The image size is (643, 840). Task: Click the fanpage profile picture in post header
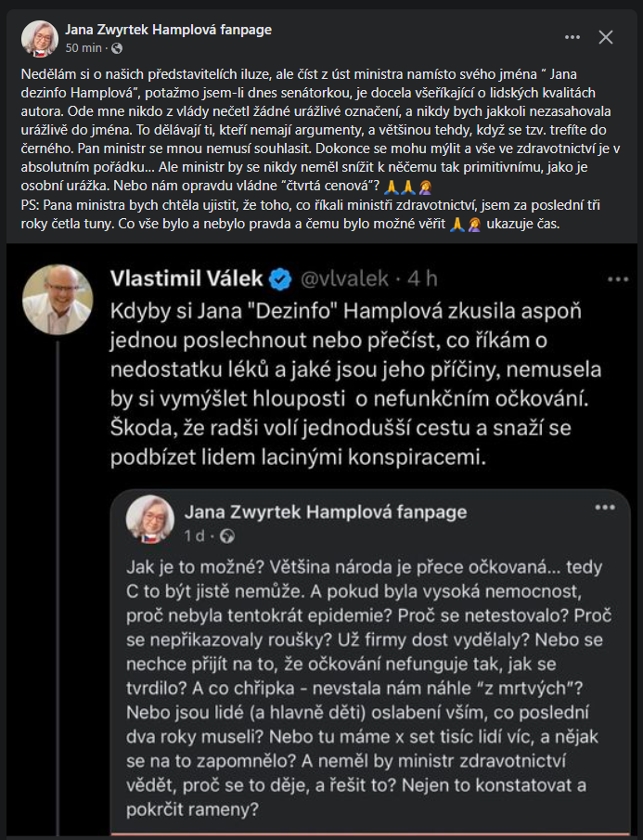pyautogui.click(x=38, y=38)
